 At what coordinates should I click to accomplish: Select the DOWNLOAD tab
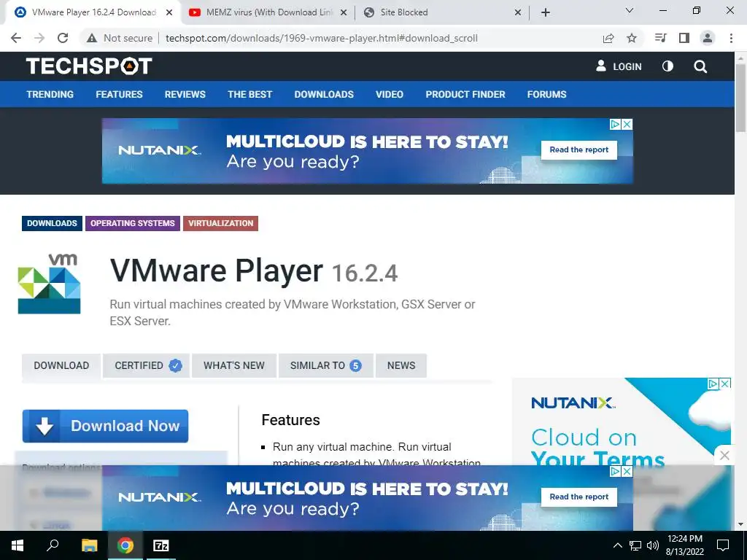[61, 365]
